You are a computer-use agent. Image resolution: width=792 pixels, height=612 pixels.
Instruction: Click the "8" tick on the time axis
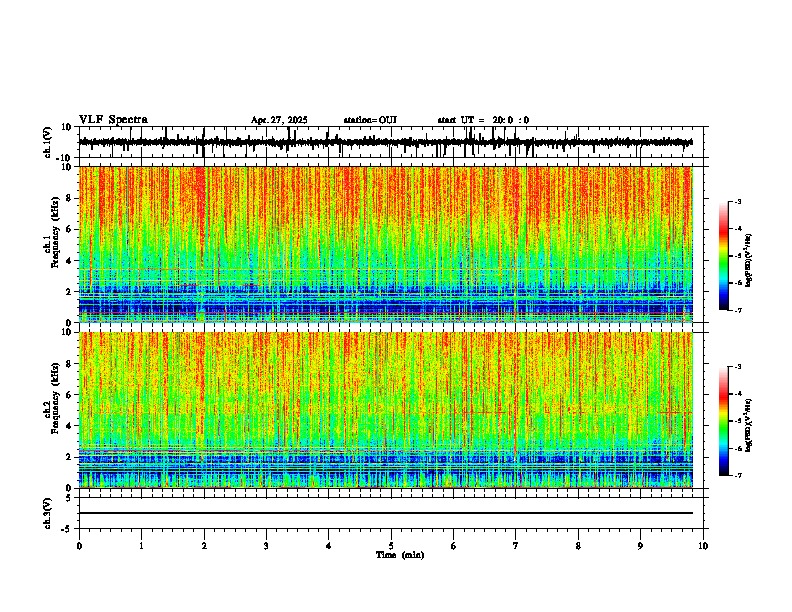tap(578, 546)
